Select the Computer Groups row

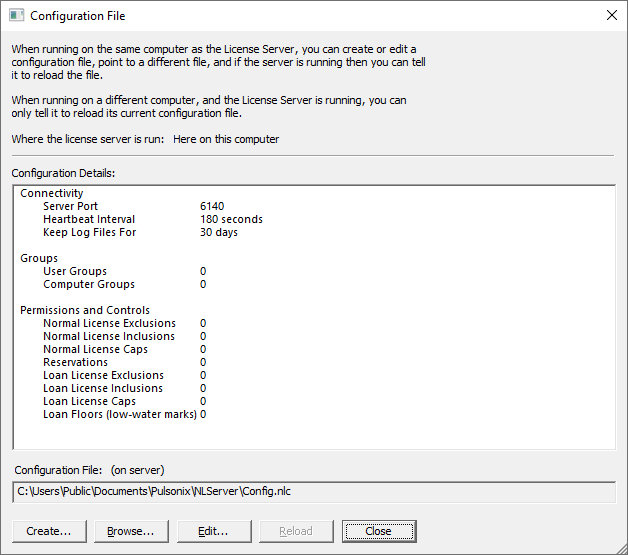pos(88,284)
